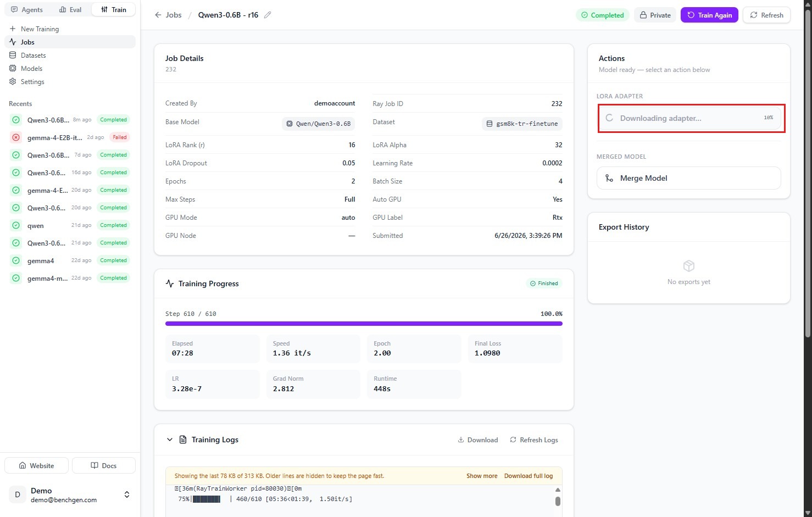This screenshot has height=517, width=812.
Task: Click the back arrow next to Jobs
Action: [158, 15]
